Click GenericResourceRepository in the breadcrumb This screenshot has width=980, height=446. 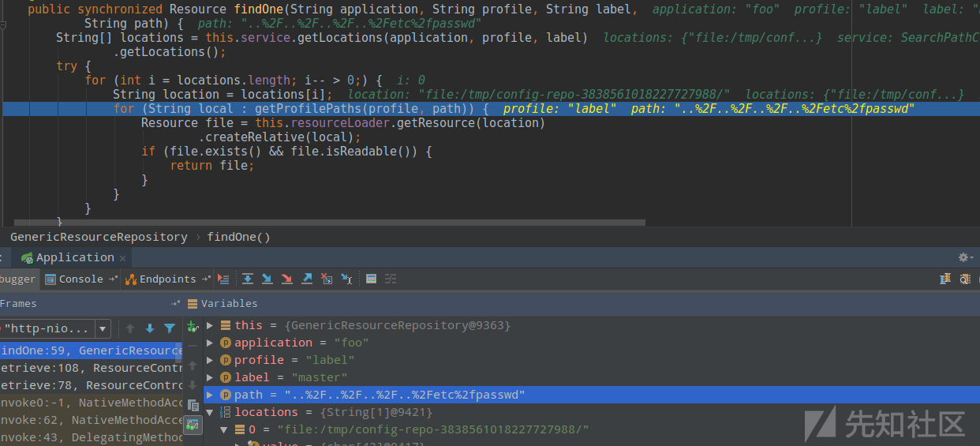click(99, 237)
